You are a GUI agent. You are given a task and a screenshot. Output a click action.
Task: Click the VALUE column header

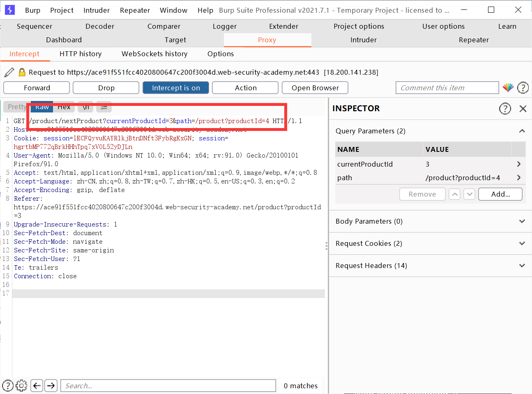tap(467, 149)
